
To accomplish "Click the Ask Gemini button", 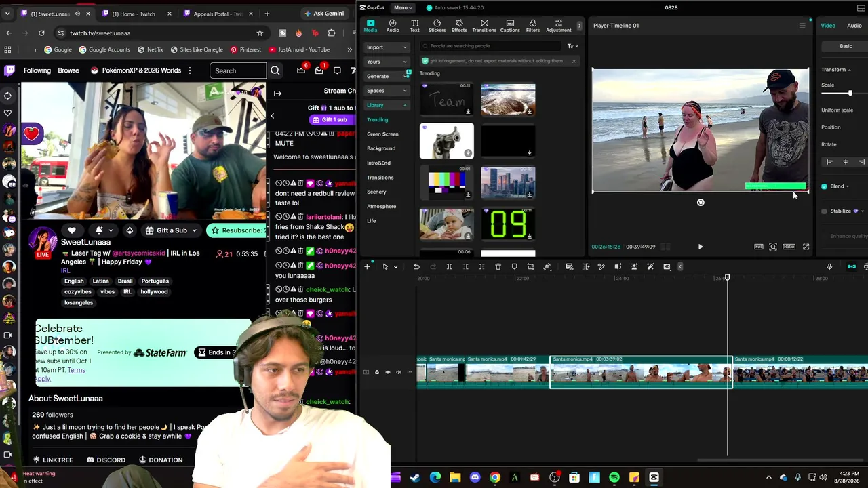I will pyautogui.click(x=323, y=14).
